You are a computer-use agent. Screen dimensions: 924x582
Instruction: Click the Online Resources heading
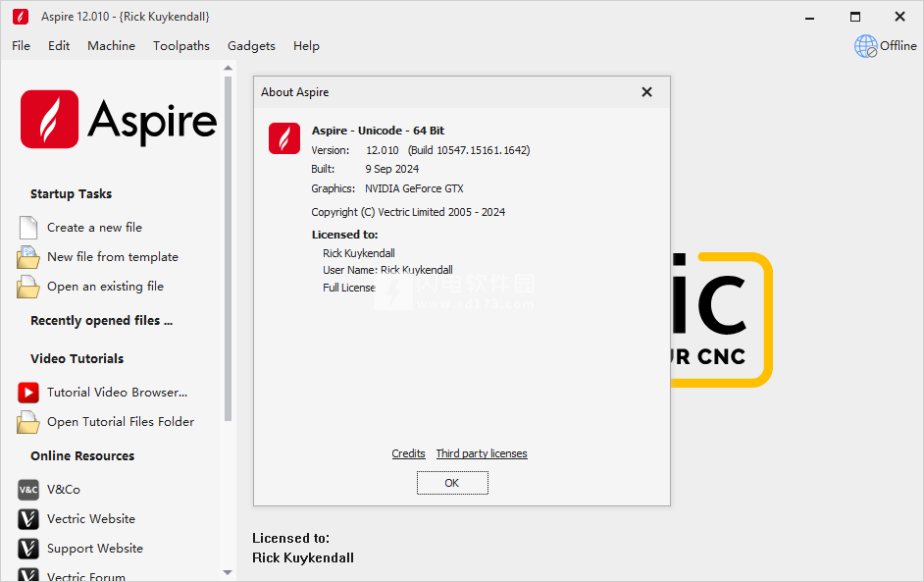coord(82,455)
